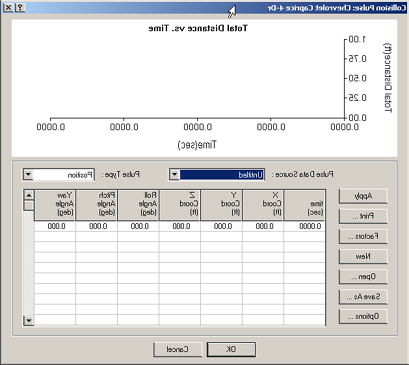Image resolution: width=409 pixels, height=365 pixels.
Task: Click the Factors... button
Action: pyautogui.click(x=363, y=236)
